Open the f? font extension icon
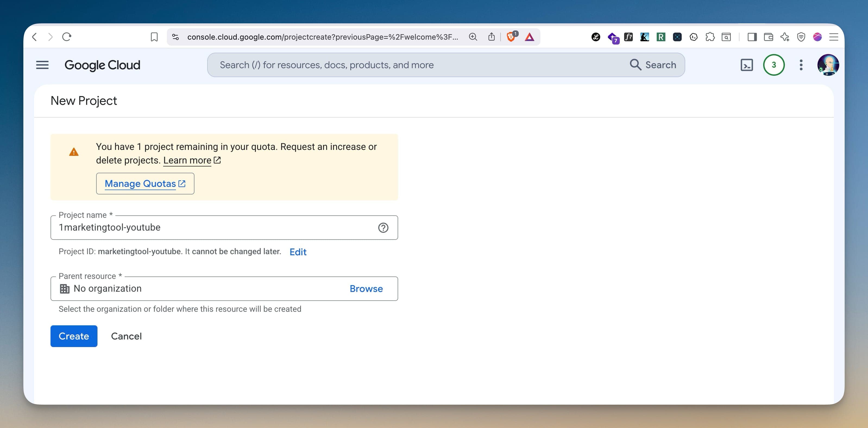Image resolution: width=868 pixels, height=428 pixels. [x=628, y=37]
